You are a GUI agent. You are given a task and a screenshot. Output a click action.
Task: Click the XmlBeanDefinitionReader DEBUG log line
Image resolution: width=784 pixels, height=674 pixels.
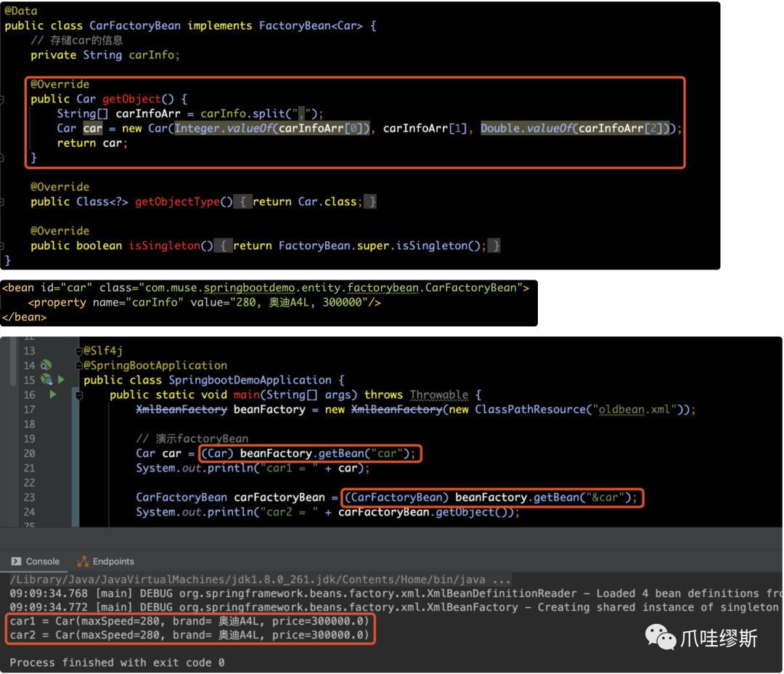tap(396, 593)
